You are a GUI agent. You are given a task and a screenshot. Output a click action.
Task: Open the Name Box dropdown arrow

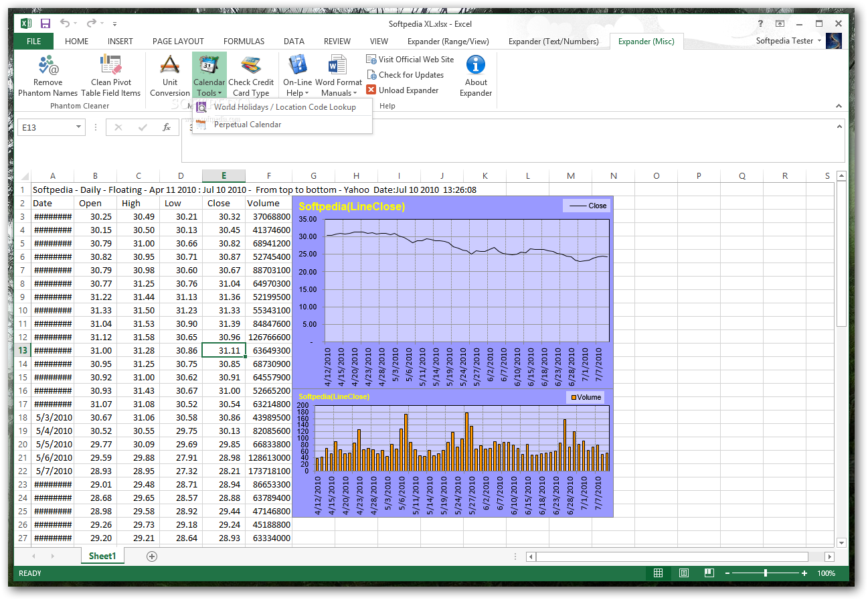click(79, 127)
